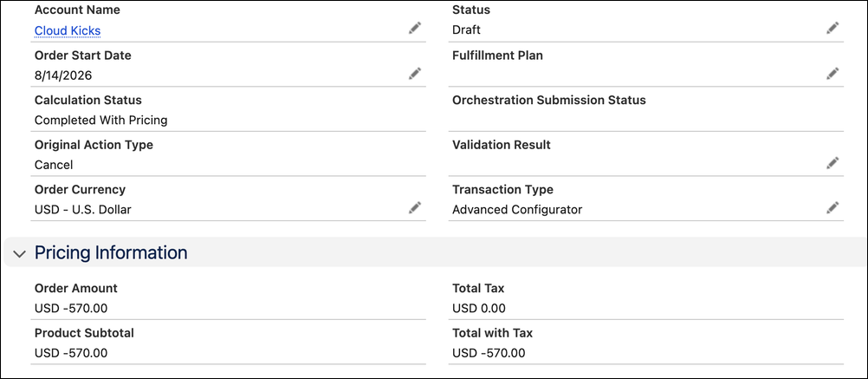
Task: Click Total with Tax USD -570.00 value
Action: coord(489,354)
